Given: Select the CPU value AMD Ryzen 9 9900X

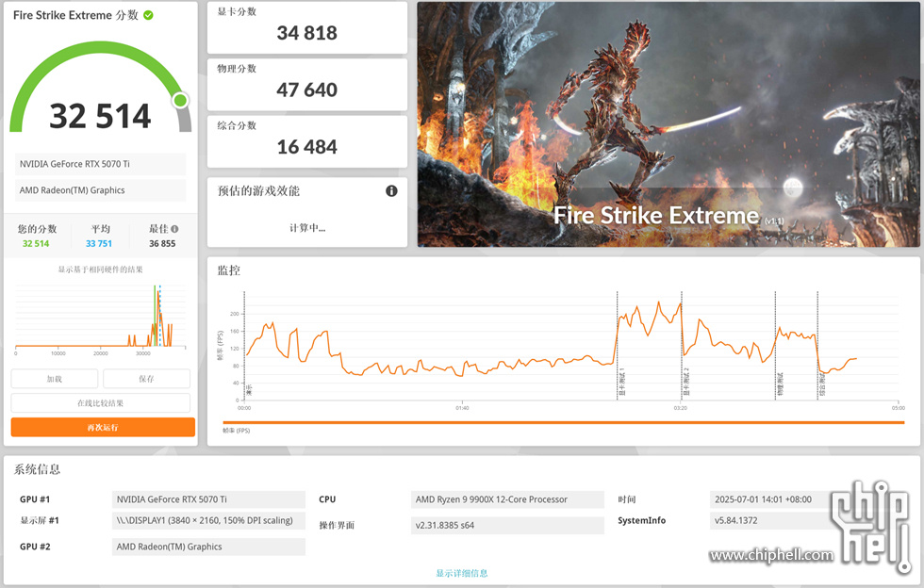Looking at the screenshot, I should 507,499.
